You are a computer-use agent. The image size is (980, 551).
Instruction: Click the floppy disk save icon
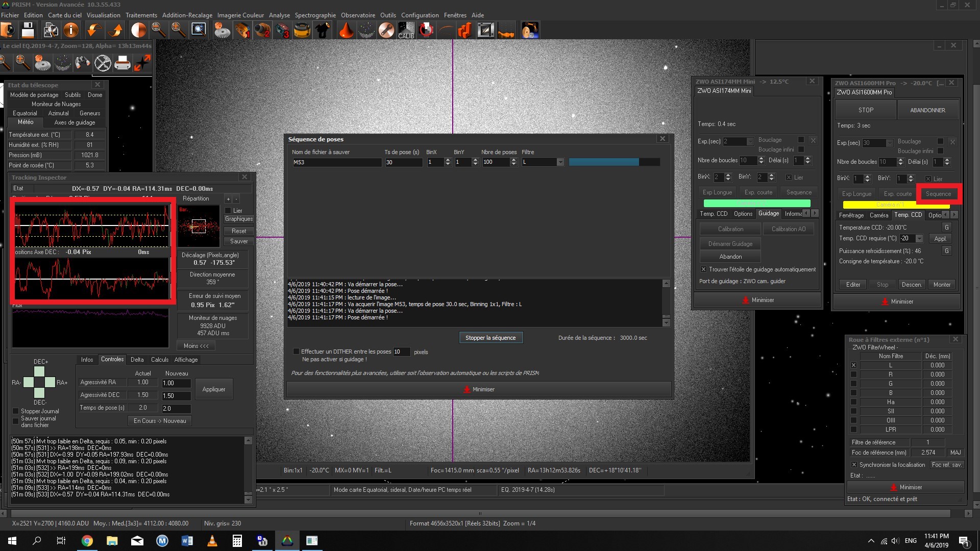tap(28, 31)
